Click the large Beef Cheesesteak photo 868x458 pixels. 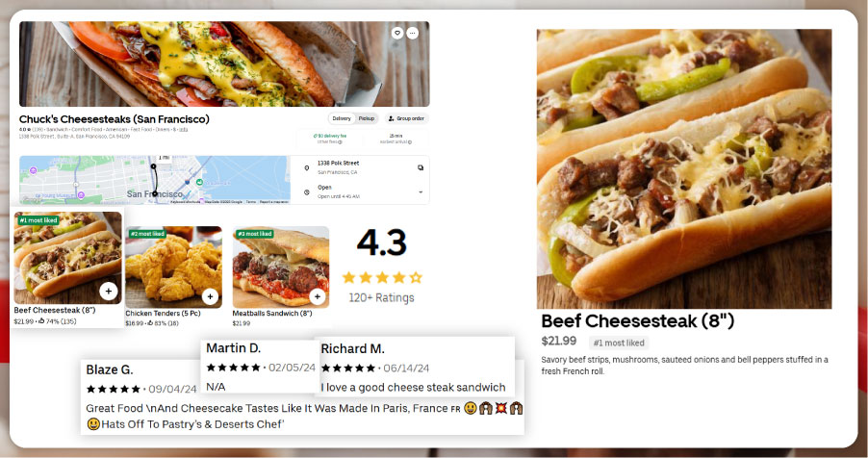click(x=684, y=169)
